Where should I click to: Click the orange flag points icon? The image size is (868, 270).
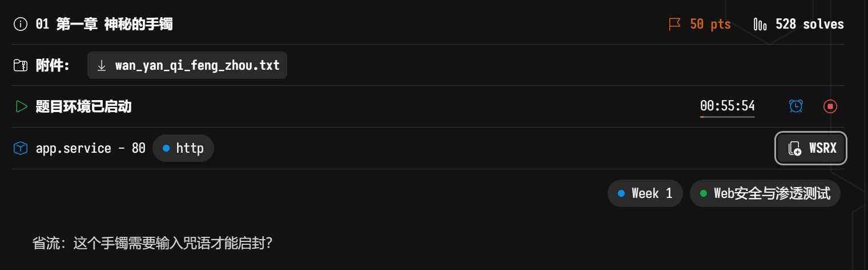(675, 24)
